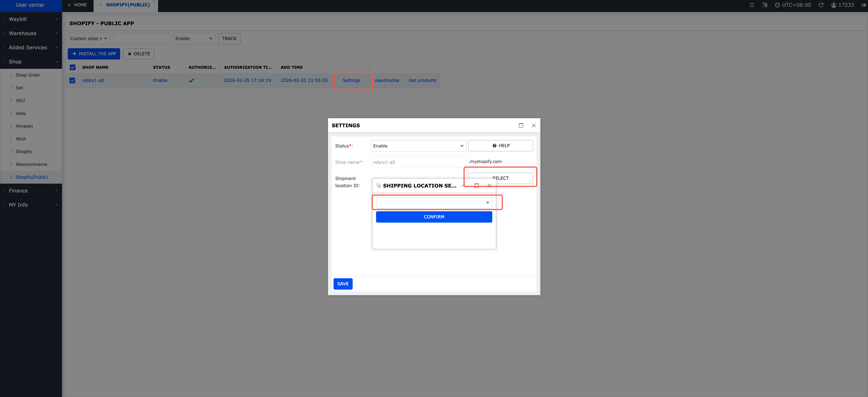Click the HELP question mark button
Screen dimensions: 868x397
coord(500,146)
